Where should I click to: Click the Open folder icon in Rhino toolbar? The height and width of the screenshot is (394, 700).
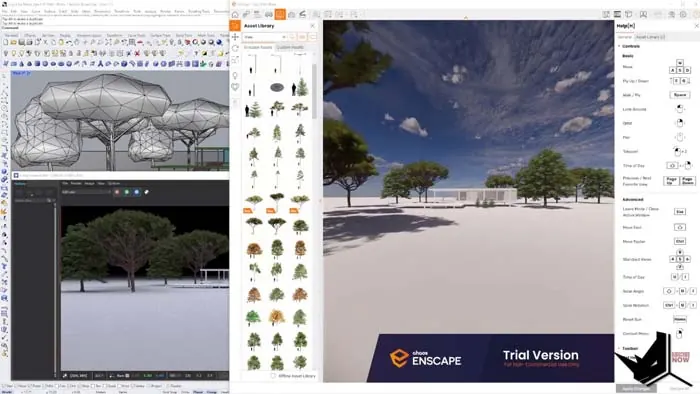pos(13,42)
